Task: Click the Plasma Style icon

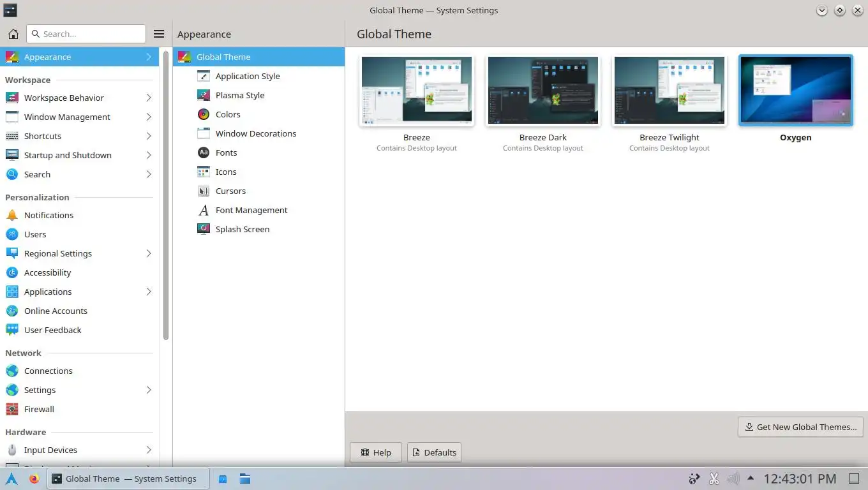Action: coord(204,95)
